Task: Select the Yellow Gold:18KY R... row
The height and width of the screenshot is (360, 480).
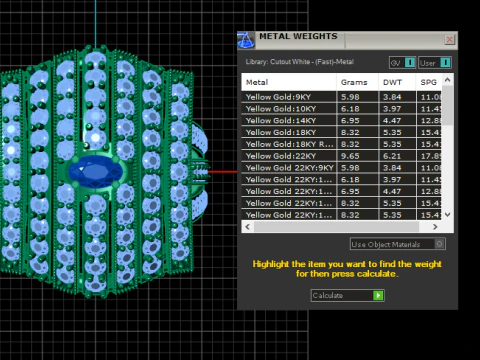Action: [341, 144]
